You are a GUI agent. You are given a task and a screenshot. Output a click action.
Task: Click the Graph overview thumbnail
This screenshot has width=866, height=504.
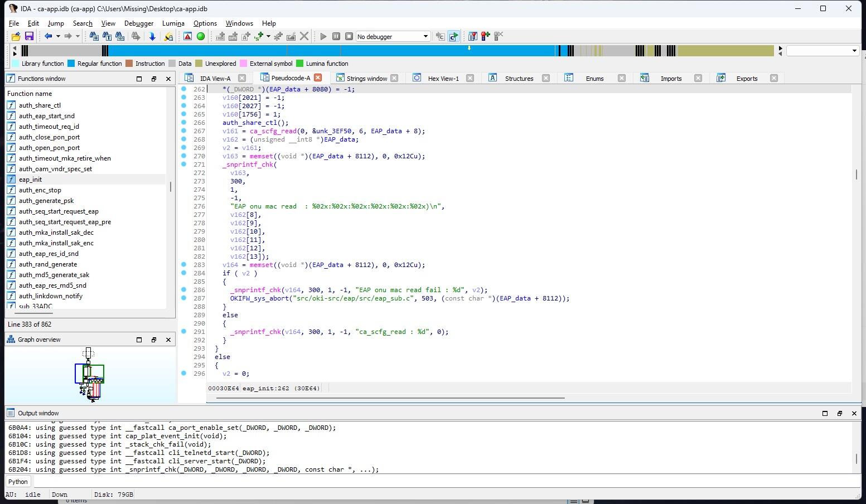point(89,374)
